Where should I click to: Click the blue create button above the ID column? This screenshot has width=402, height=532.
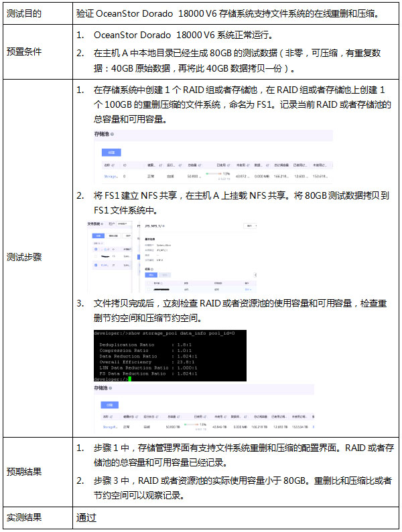pyautogui.click(x=111, y=153)
